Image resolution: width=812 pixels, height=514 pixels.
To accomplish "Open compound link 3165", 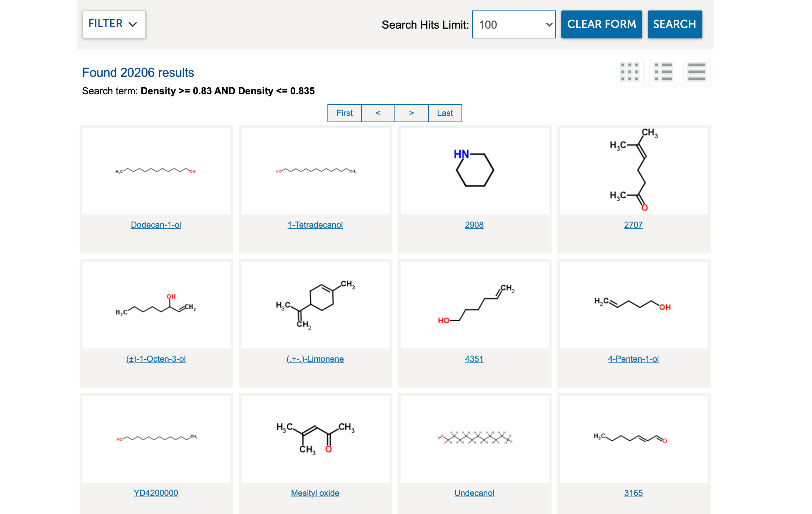I will pyautogui.click(x=634, y=493).
